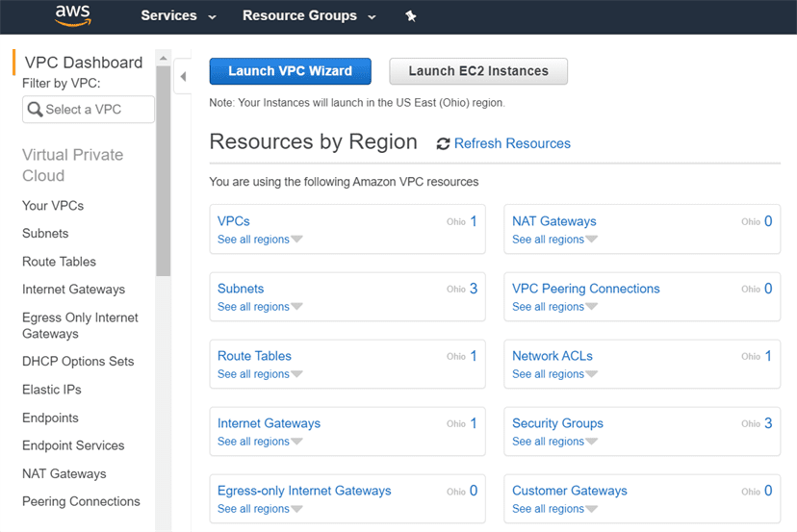The height and width of the screenshot is (532, 797).
Task: Open the Services menu
Action: pyautogui.click(x=178, y=15)
